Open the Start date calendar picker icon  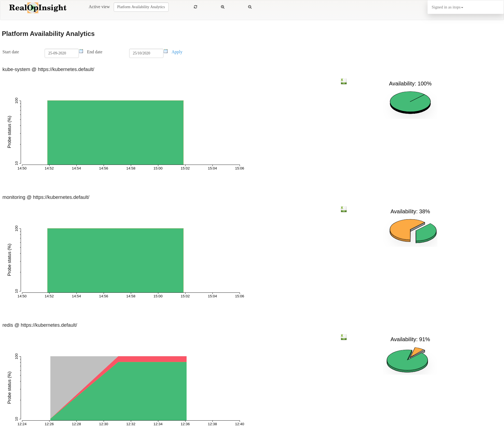click(81, 51)
